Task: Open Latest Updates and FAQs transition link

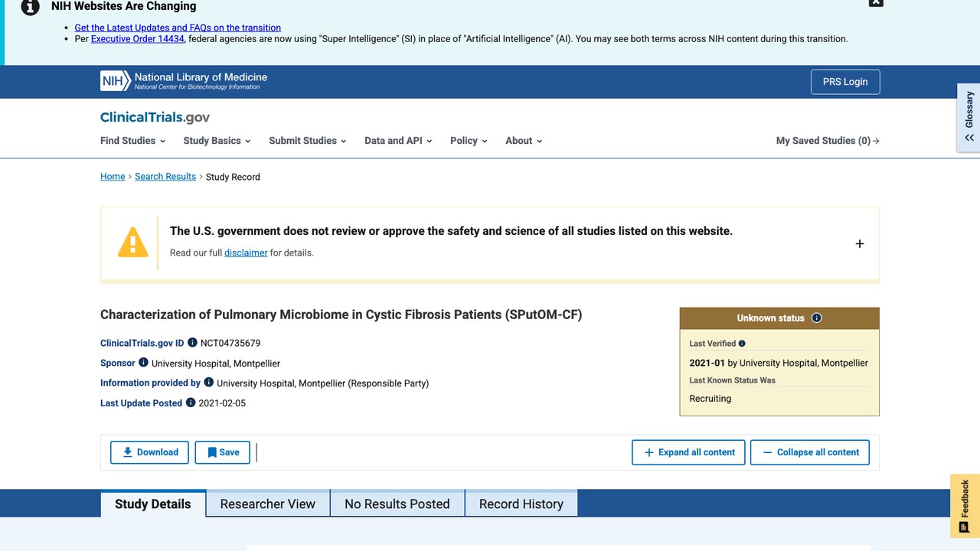Action: tap(178, 28)
